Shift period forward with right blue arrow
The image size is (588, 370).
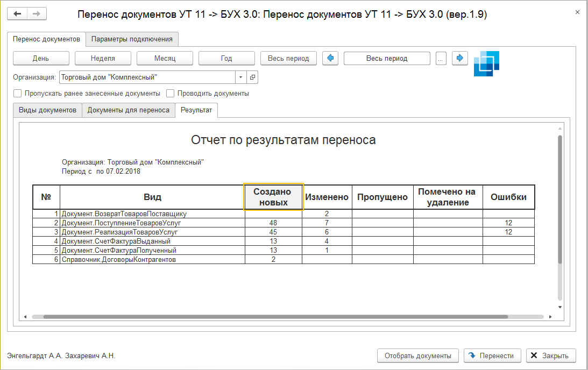pyautogui.click(x=460, y=58)
